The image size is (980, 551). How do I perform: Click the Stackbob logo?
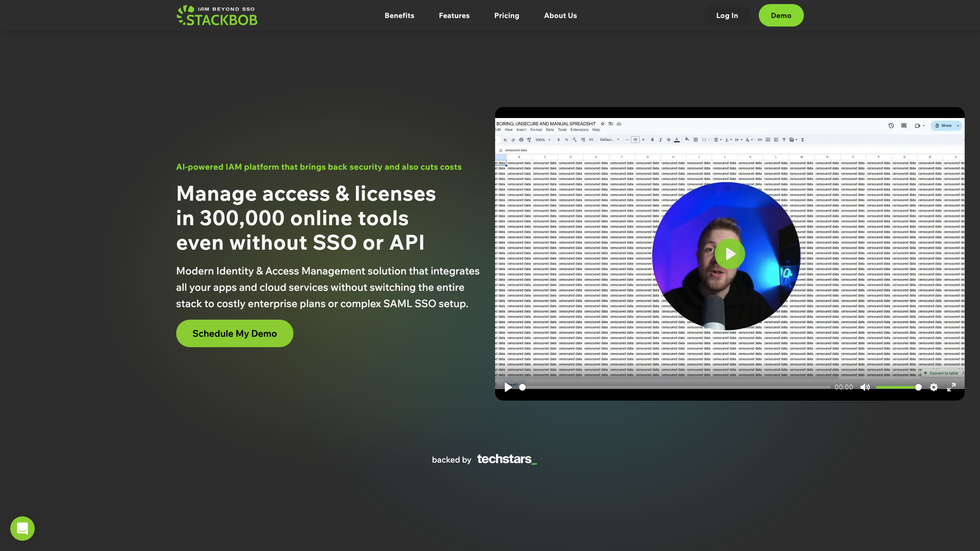(x=217, y=16)
